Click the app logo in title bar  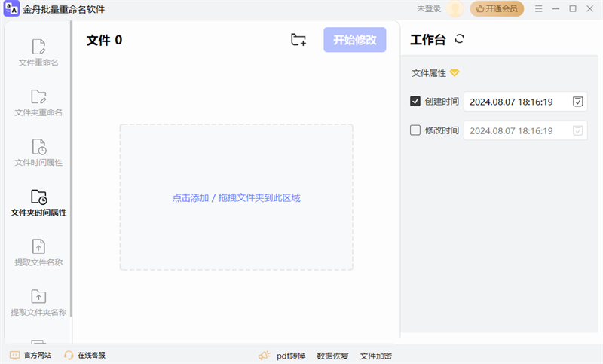(11, 9)
